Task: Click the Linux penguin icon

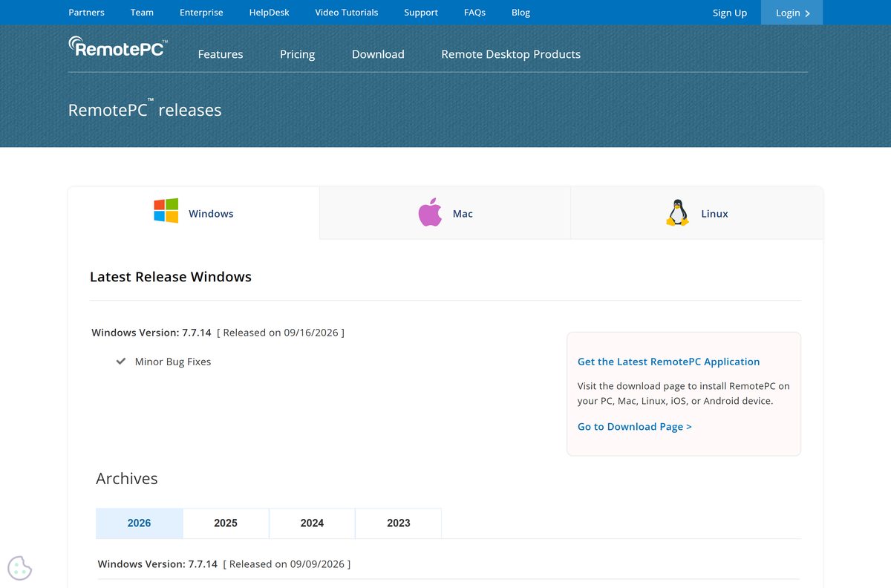Action: coord(677,213)
